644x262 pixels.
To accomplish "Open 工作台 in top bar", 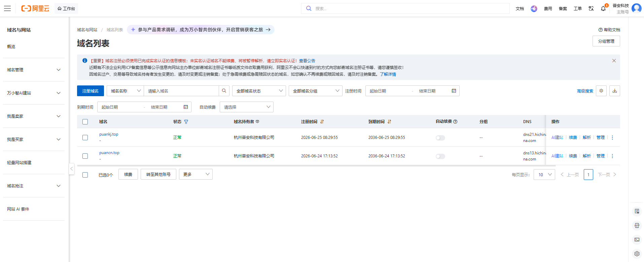I will point(66,8).
